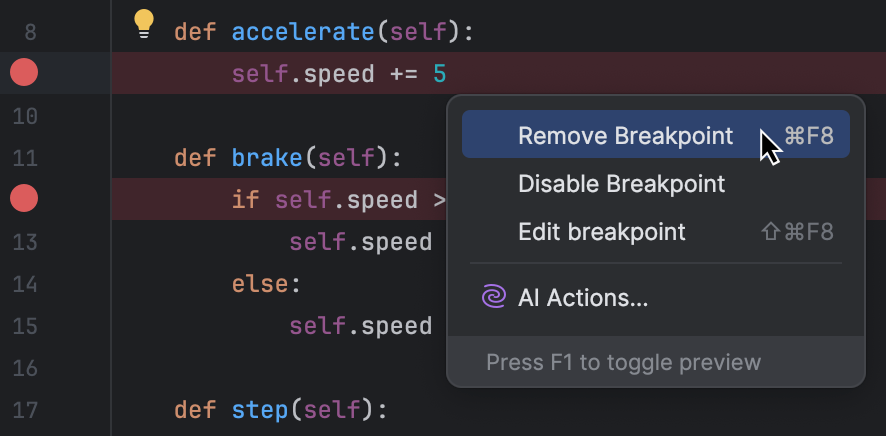Click the number 5 on line 9
The image size is (886, 436).
[440, 74]
